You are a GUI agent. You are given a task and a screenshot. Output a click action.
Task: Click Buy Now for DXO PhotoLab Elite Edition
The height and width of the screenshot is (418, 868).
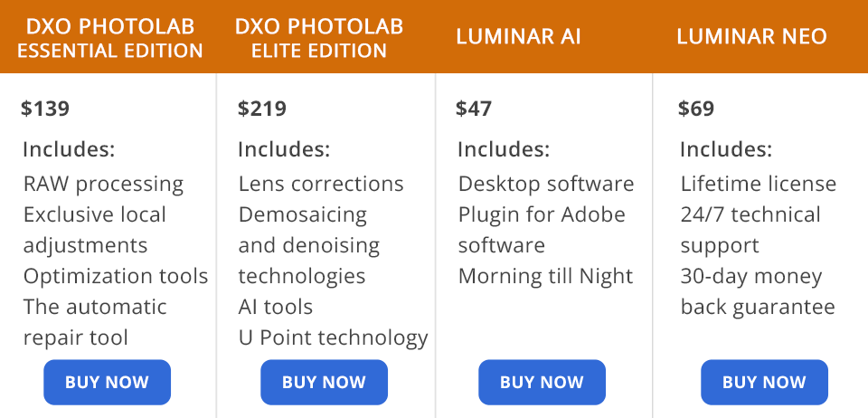pos(324,382)
